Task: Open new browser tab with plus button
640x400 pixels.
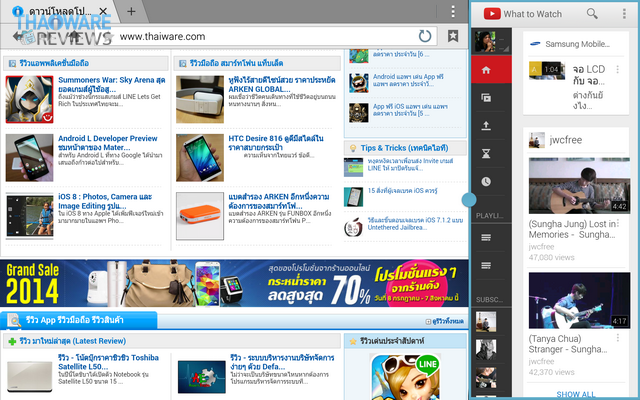Action: pyautogui.click(x=131, y=11)
